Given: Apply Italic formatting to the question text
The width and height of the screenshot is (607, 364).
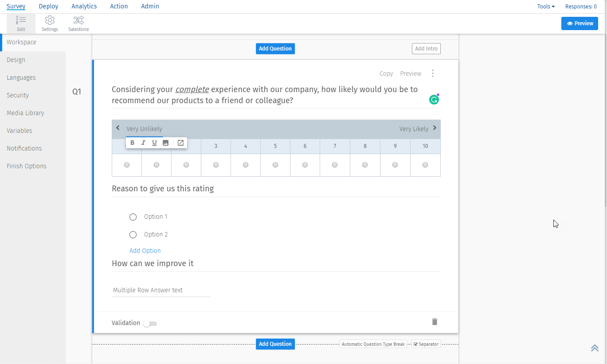Looking at the screenshot, I should tap(143, 143).
